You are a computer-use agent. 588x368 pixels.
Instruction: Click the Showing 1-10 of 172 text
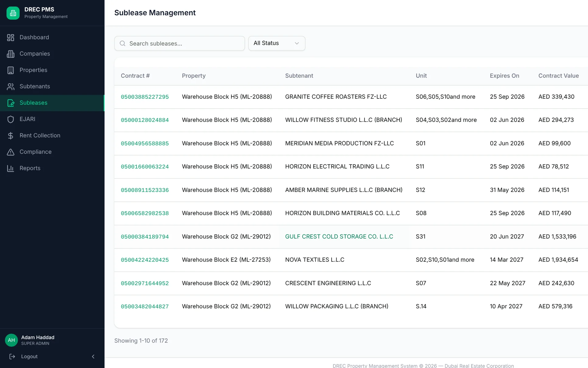[141, 341]
